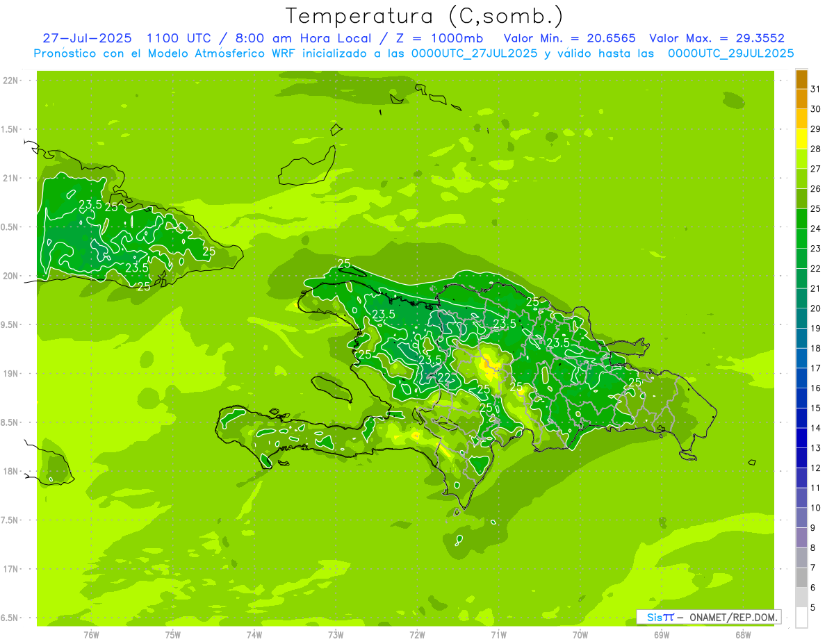Click legend value "15"
This screenshot has height=644, width=834.
click(815, 408)
